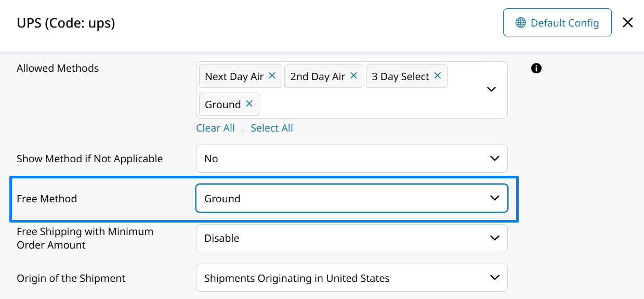Click the info icon beside Allowed Methods
The image size is (644, 299).
(x=536, y=68)
